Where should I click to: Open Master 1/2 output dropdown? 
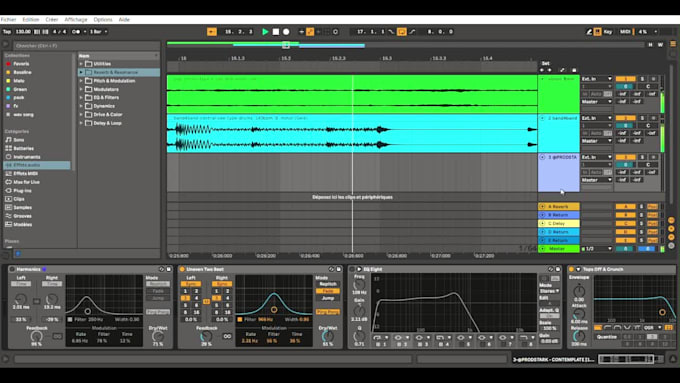pos(597,249)
